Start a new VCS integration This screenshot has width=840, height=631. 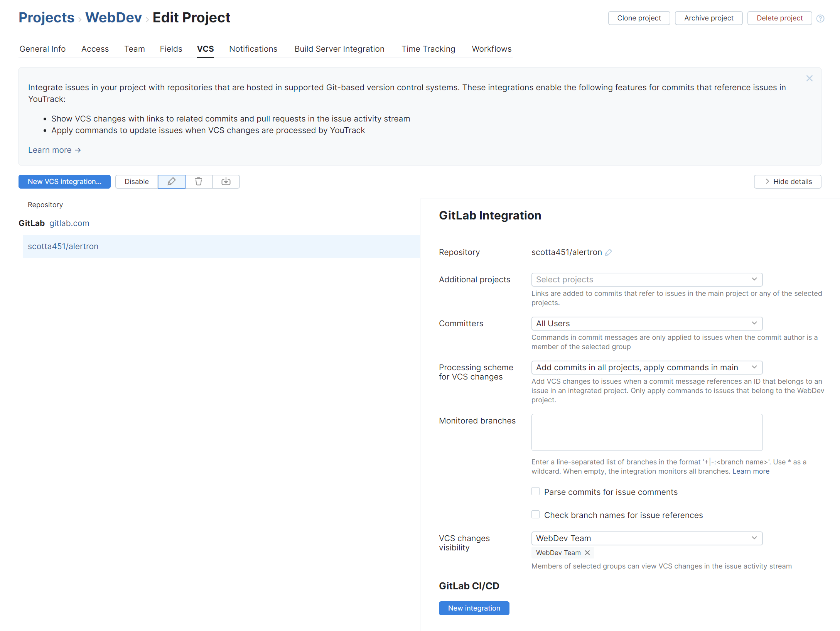tap(64, 181)
